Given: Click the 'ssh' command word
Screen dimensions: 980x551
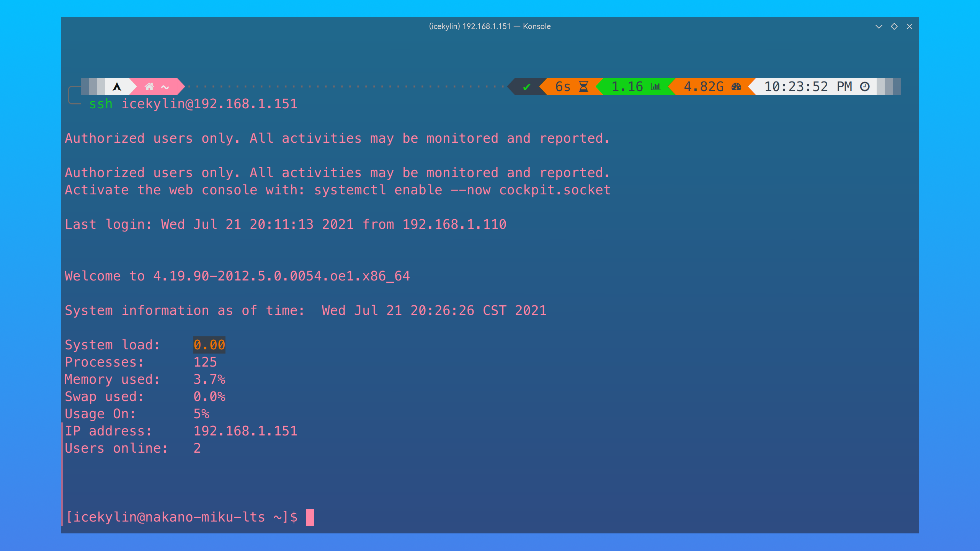Looking at the screenshot, I should click(x=101, y=104).
